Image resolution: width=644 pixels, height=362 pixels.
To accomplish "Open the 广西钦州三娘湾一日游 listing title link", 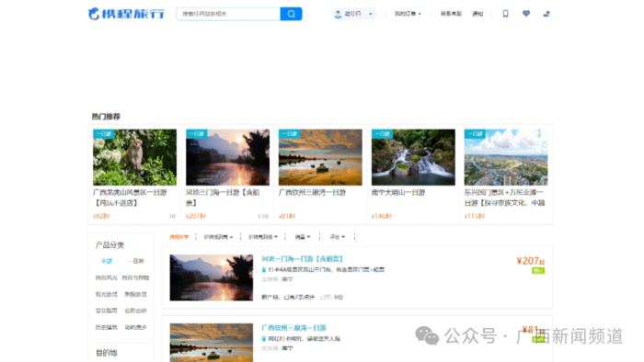I will tap(293, 328).
